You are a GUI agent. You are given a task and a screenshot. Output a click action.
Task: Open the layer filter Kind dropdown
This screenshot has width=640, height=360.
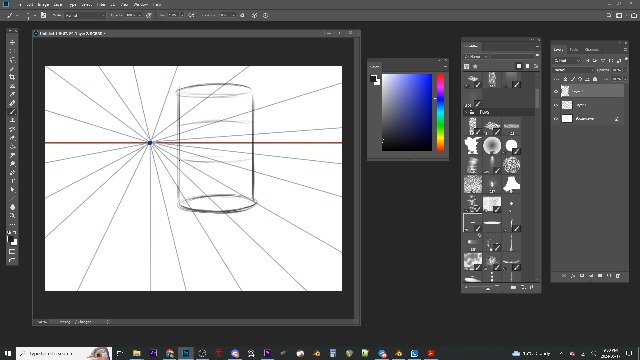(567, 60)
